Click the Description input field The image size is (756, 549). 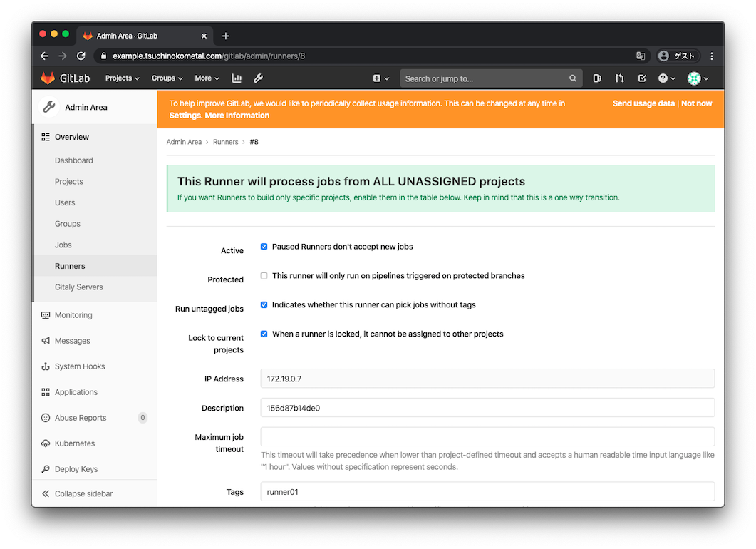(x=487, y=408)
